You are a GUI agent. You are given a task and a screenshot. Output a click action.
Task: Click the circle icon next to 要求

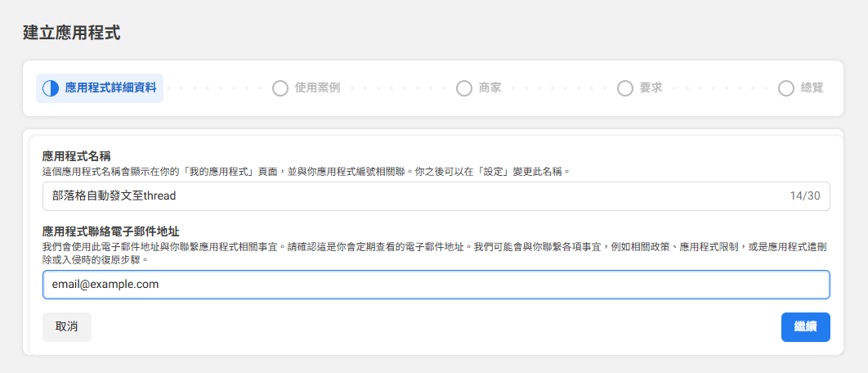coord(625,88)
